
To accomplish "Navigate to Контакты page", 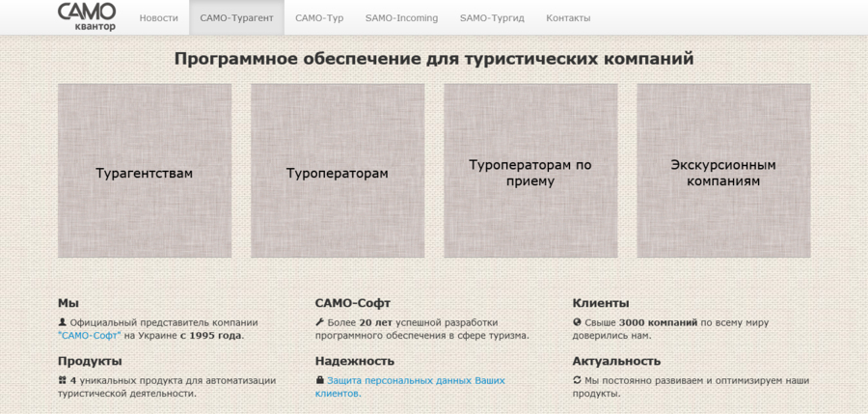I will (568, 17).
